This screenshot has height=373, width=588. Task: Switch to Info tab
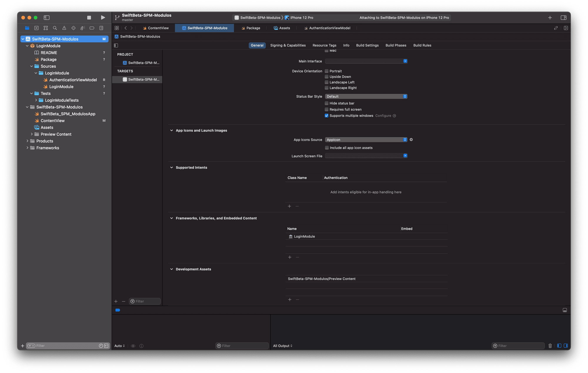click(x=346, y=45)
